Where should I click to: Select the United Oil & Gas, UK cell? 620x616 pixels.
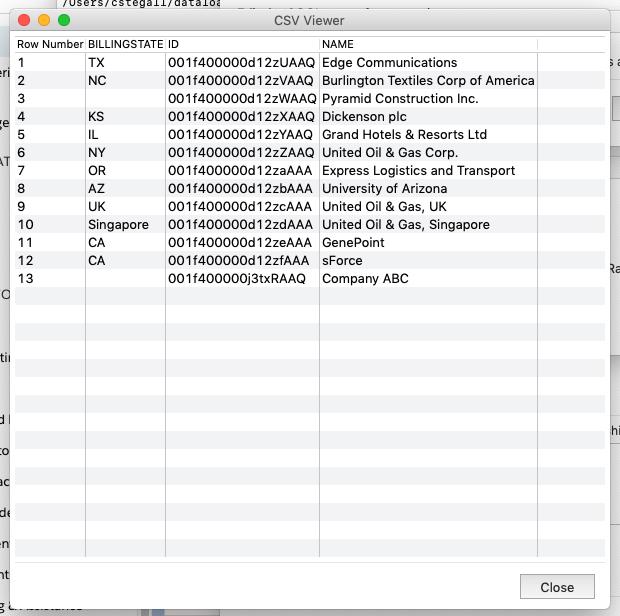click(428, 206)
